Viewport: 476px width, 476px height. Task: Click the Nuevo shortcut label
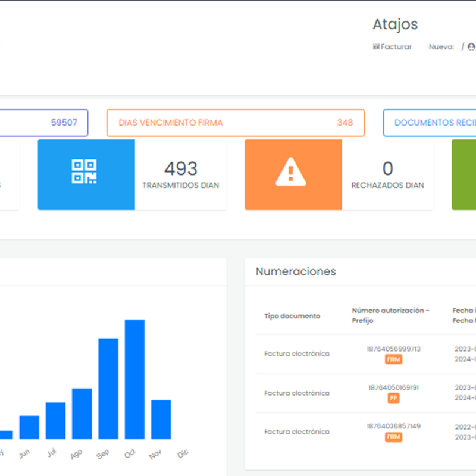pyautogui.click(x=441, y=47)
